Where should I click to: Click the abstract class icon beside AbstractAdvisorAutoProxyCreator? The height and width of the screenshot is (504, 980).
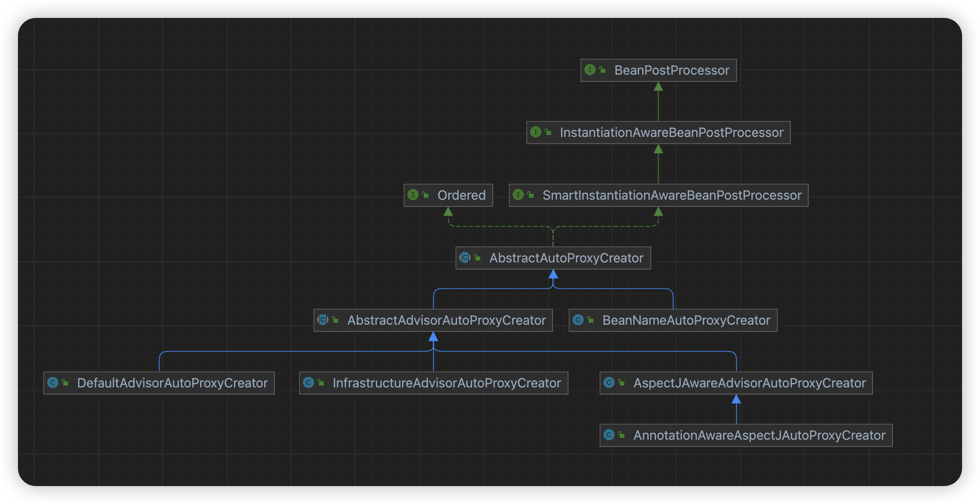tap(323, 320)
